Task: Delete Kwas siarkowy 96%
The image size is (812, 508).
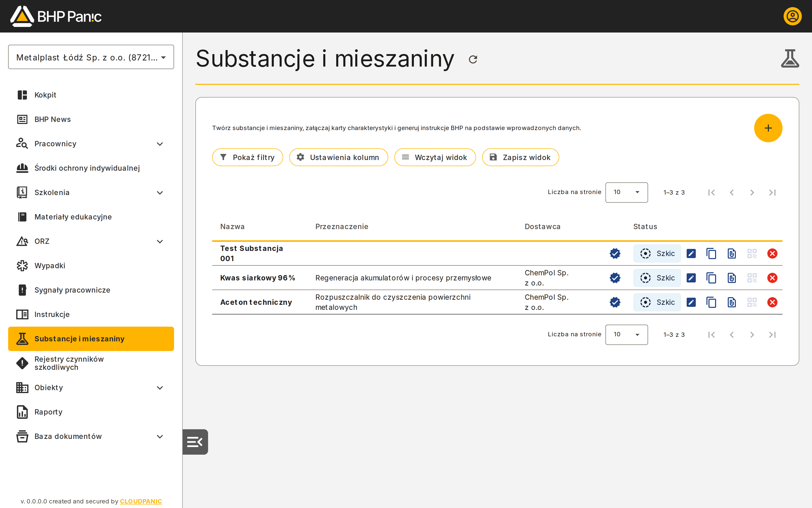Action: (772, 278)
